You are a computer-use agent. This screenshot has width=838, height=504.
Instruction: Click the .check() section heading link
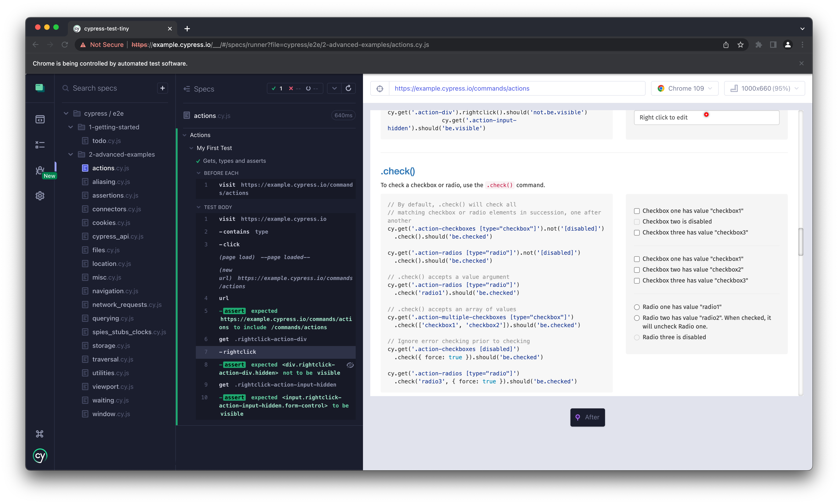(397, 171)
